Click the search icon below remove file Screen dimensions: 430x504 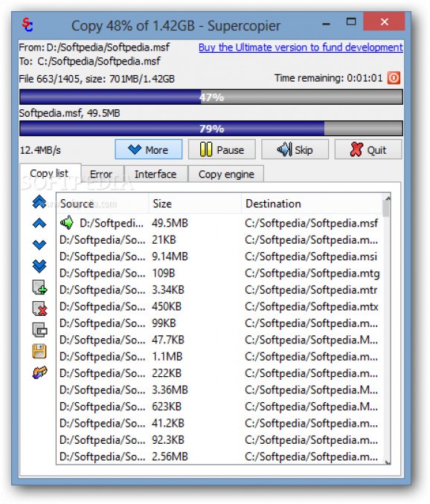tap(39, 330)
